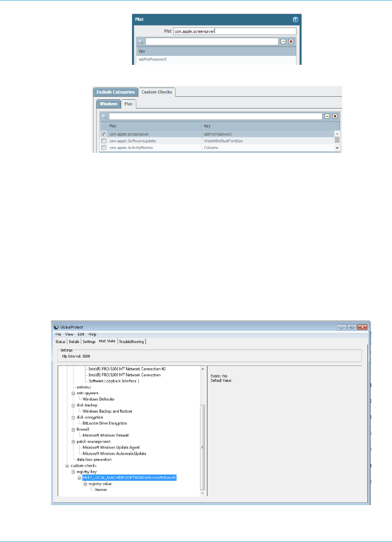Minimize the GlobalProtect window
392x542 pixels.
341,327
